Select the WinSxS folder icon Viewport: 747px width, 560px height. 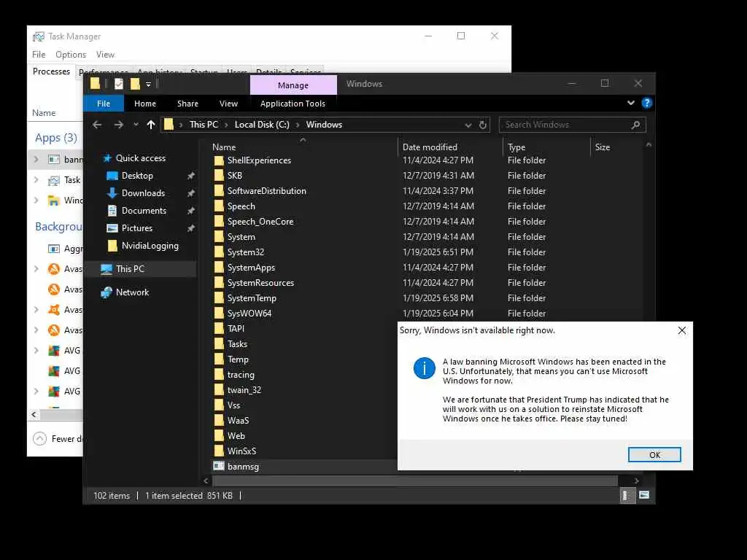[x=219, y=451]
